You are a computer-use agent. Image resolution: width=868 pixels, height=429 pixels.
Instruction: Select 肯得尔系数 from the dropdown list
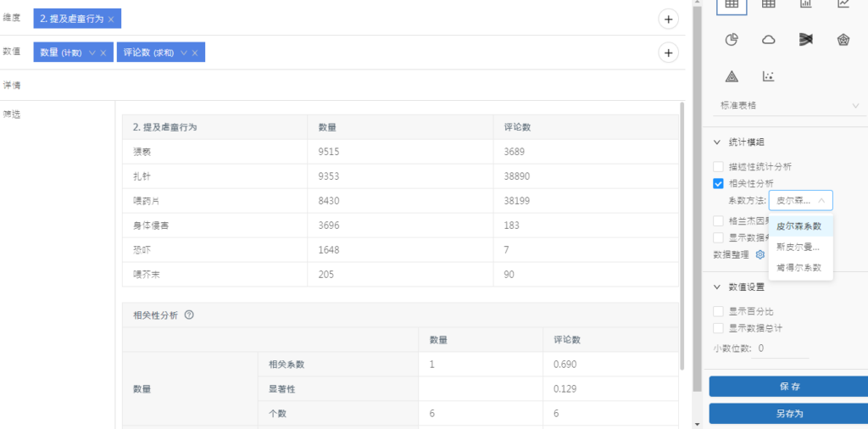800,267
